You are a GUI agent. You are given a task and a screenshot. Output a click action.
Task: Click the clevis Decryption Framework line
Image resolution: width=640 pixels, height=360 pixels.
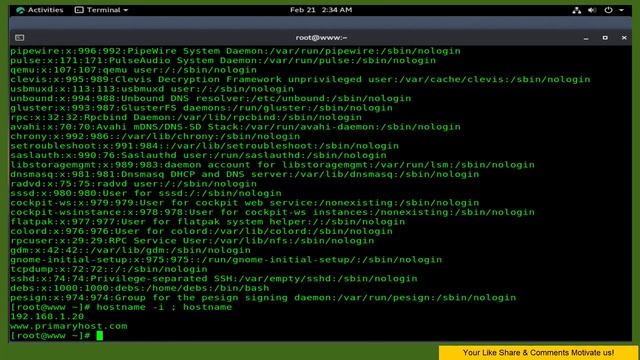300,79
